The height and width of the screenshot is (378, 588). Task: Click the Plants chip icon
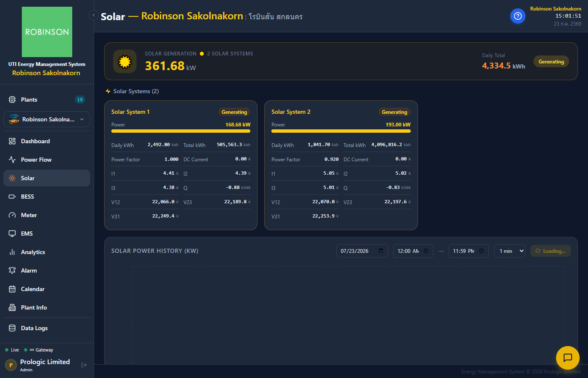click(12, 100)
